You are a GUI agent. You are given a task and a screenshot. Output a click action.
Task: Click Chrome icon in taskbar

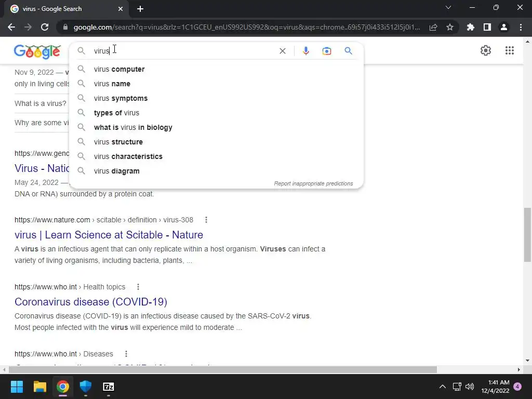(63, 387)
